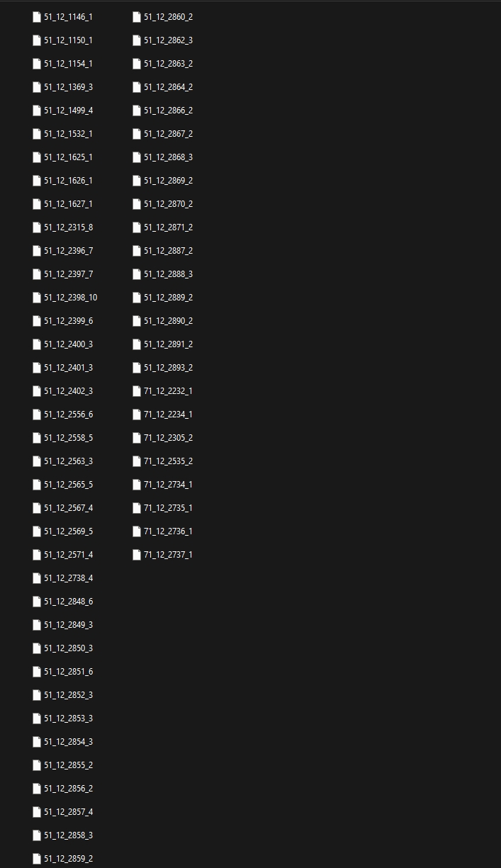Select the 71_12_2305_2 file entry
The height and width of the screenshot is (868, 501).
(168, 438)
